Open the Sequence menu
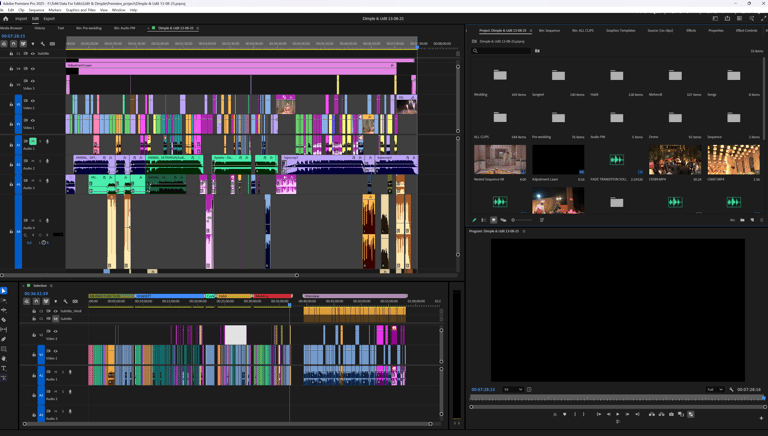Image resolution: width=768 pixels, height=436 pixels. coord(37,10)
